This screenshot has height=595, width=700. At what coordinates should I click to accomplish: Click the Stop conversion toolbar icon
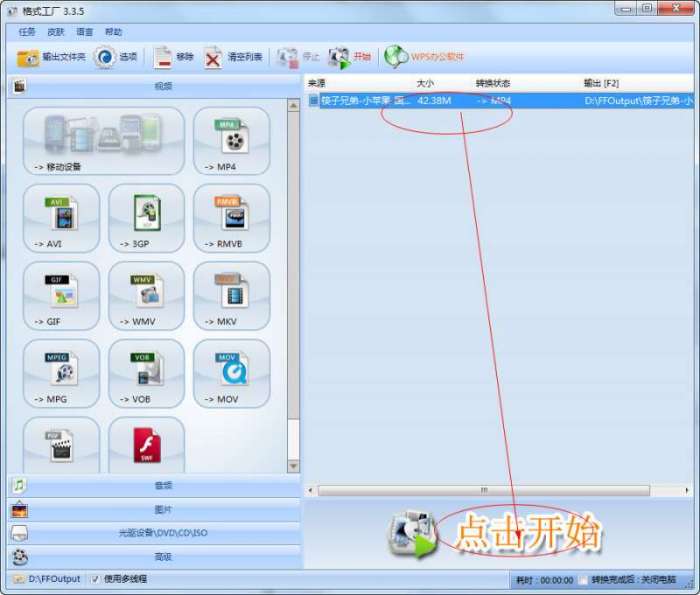[x=288, y=58]
